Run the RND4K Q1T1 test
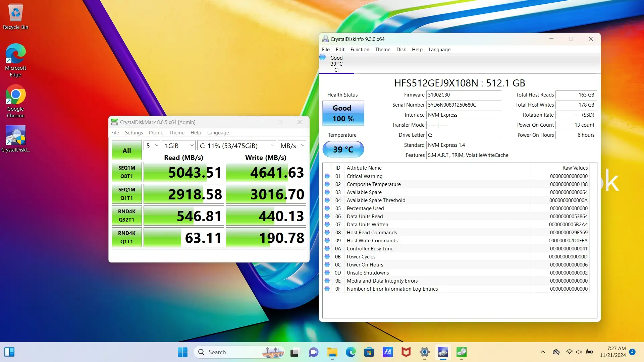644x362 pixels. coord(127,237)
